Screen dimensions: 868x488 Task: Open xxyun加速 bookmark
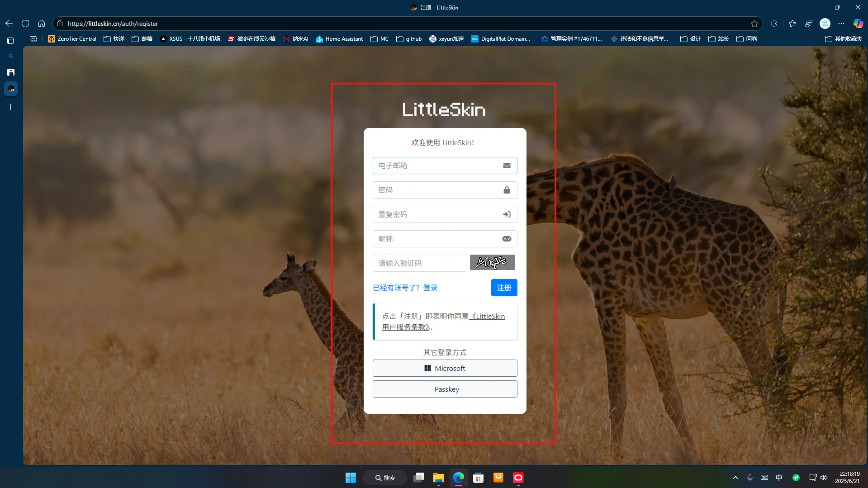[446, 39]
